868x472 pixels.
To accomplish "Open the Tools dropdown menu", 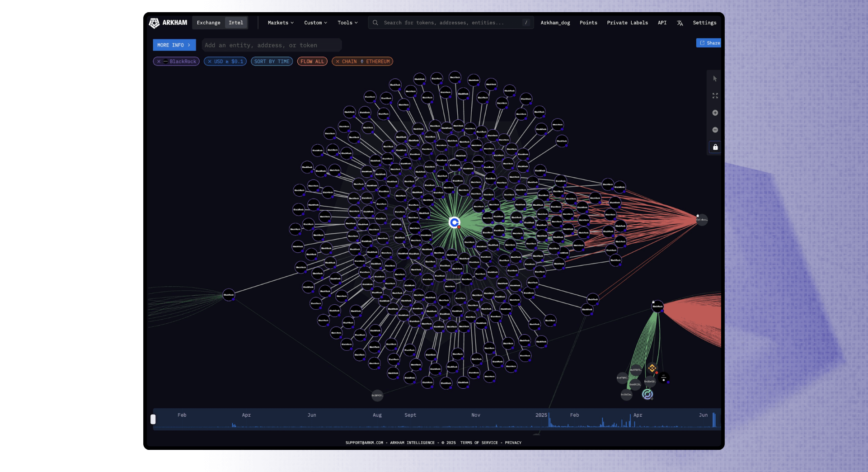I will (347, 23).
